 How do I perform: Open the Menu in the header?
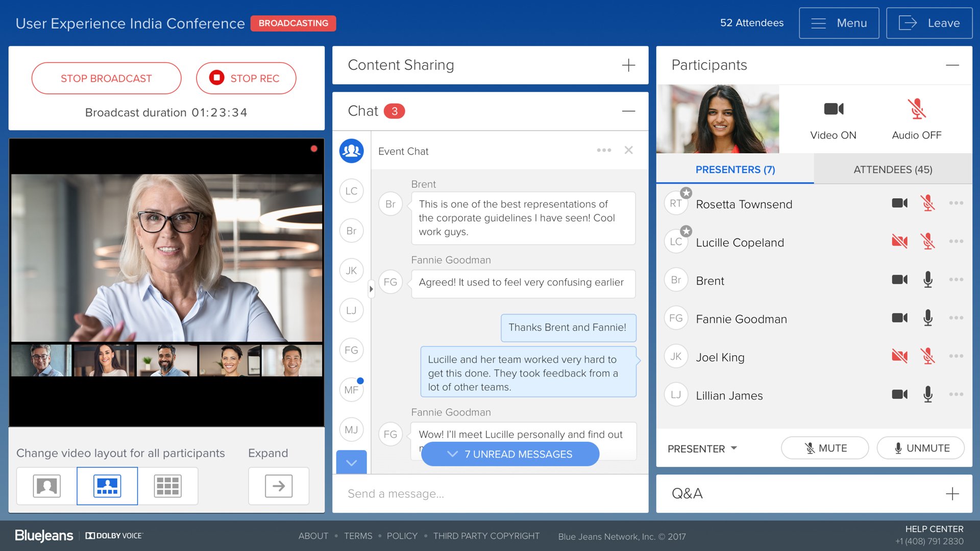(839, 23)
